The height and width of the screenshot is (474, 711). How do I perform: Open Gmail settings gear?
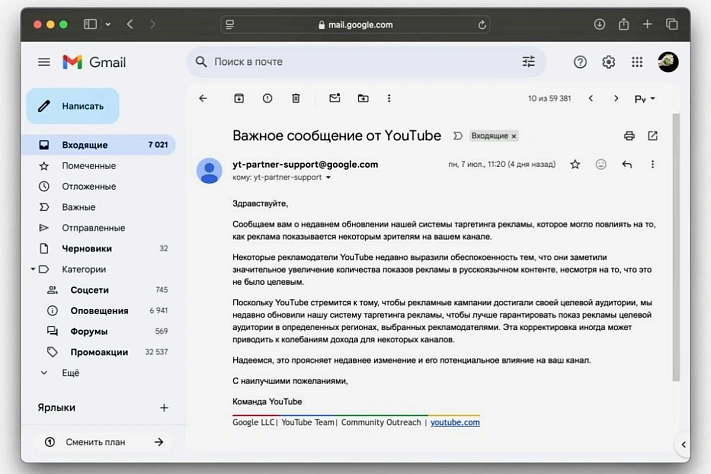tap(609, 62)
